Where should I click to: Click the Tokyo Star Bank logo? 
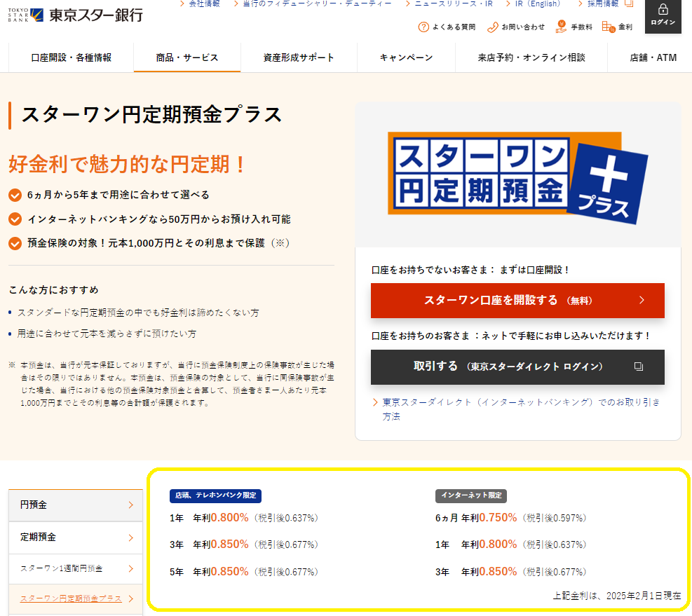[x=76, y=15]
